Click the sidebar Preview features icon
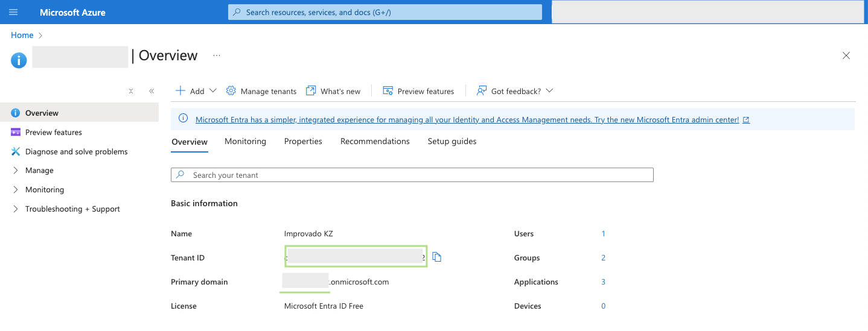The width and height of the screenshot is (868, 331). point(15,132)
